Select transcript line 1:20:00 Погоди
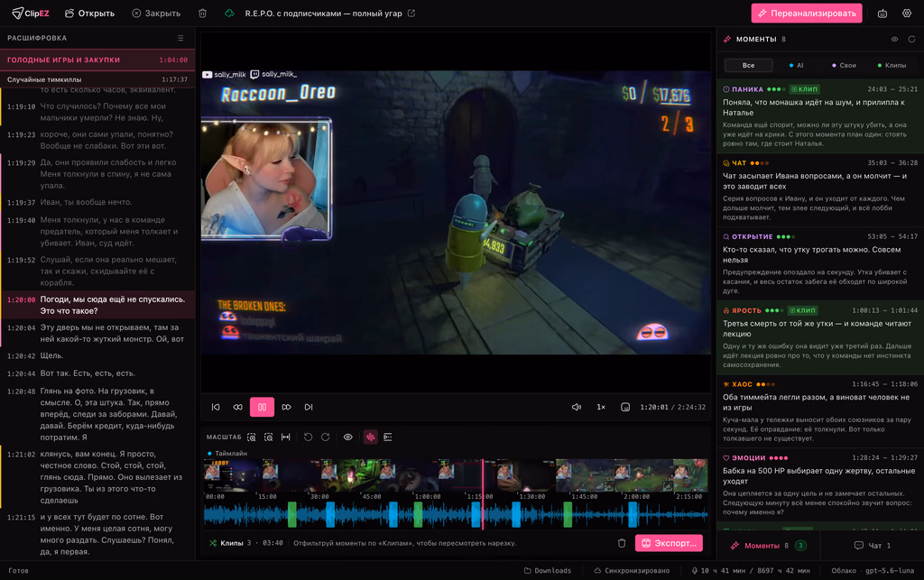The height and width of the screenshot is (580, 924). pos(97,305)
